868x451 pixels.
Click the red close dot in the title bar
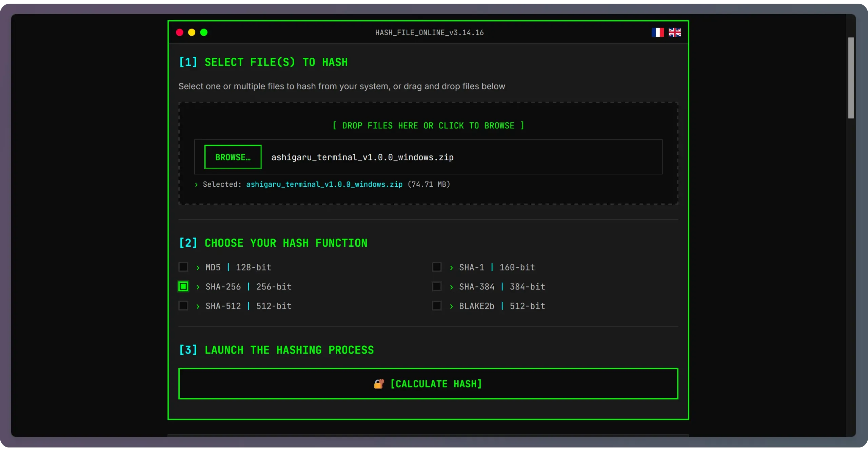click(x=180, y=32)
